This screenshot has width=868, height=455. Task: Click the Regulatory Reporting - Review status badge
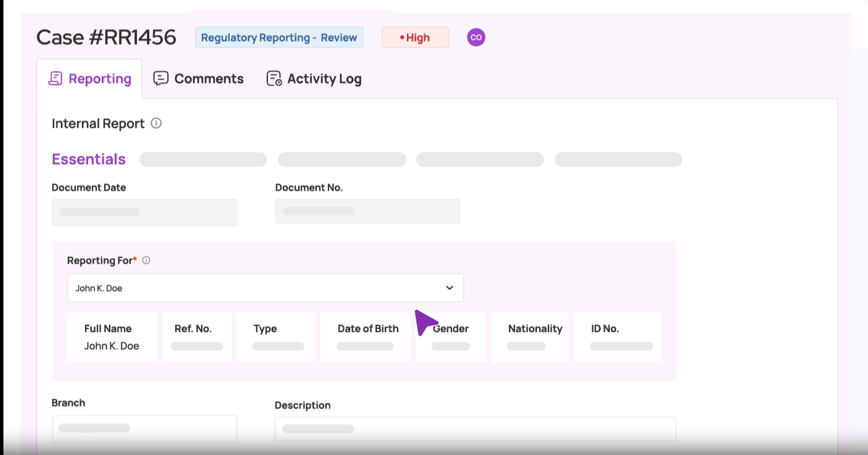279,37
